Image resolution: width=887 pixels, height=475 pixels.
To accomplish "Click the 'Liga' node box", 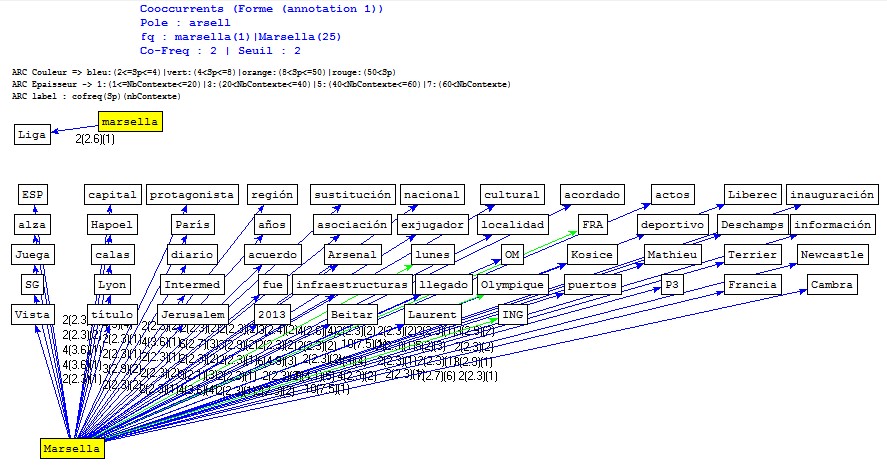I will [32, 135].
